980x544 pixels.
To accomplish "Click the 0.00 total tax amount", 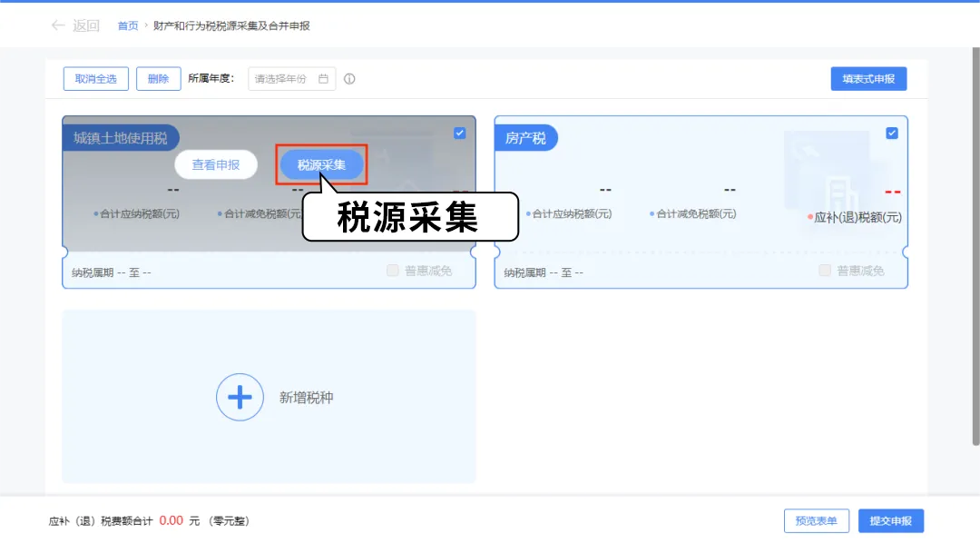I will (171, 521).
